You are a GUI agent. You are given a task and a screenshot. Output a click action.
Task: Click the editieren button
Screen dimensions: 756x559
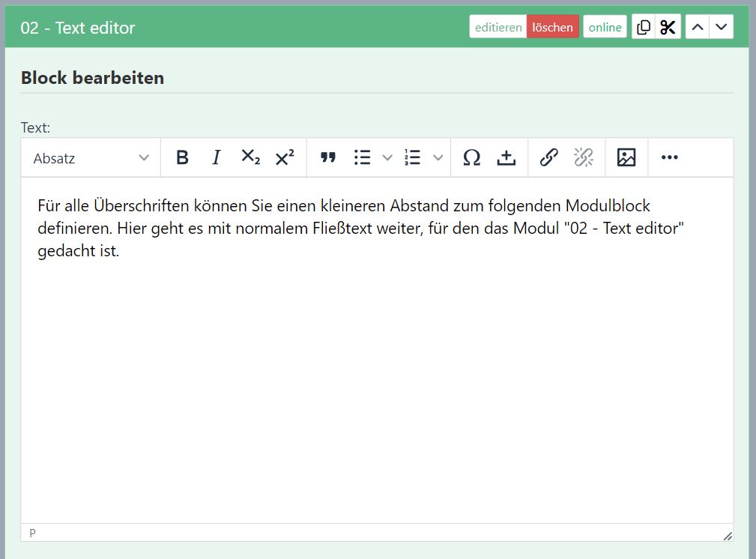[x=498, y=27]
